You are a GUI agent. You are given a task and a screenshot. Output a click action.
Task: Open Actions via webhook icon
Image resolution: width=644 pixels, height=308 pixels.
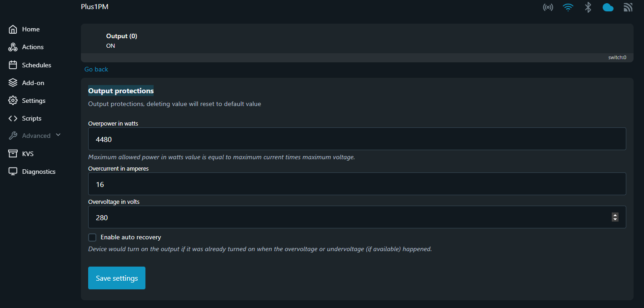(13, 47)
